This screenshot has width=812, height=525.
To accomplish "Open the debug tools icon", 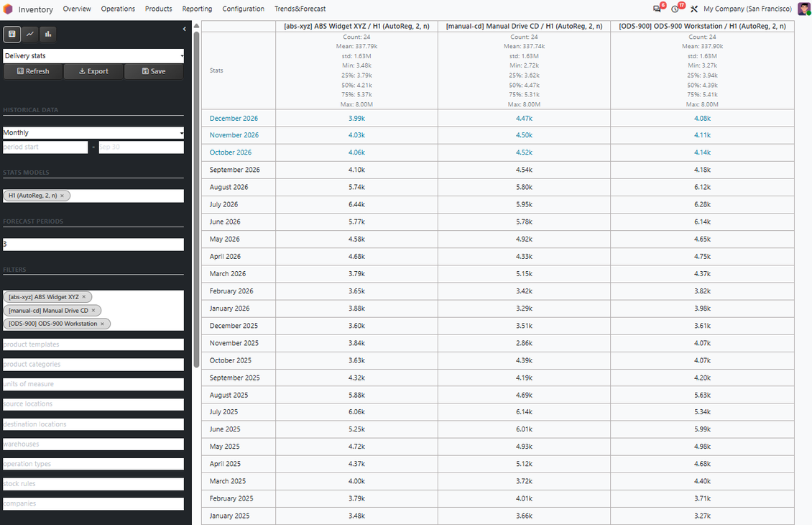I will pyautogui.click(x=694, y=9).
